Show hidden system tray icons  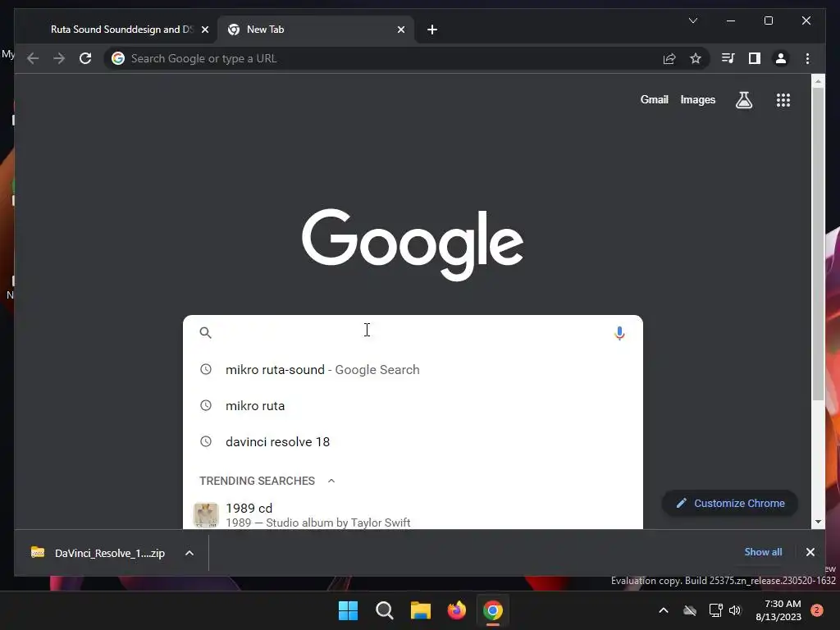(x=663, y=610)
